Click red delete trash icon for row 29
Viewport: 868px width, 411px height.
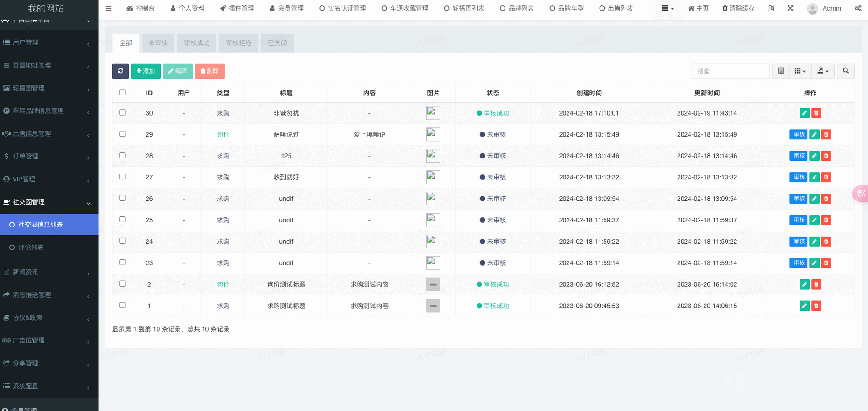(x=826, y=135)
